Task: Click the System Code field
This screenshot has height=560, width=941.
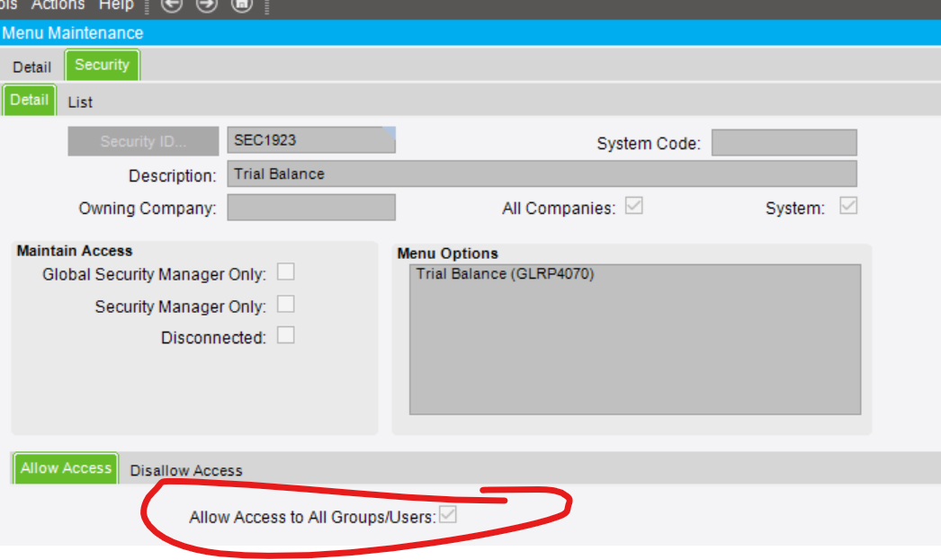Action: [x=784, y=143]
